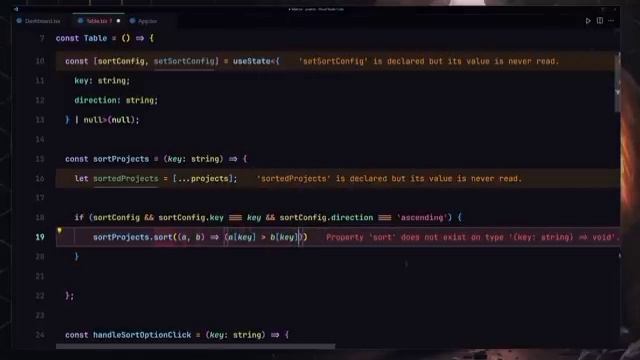Viewport: 640px width, 360px height.
Task: Switch to the App file tab
Action: pyautogui.click(x=143, y=21)
